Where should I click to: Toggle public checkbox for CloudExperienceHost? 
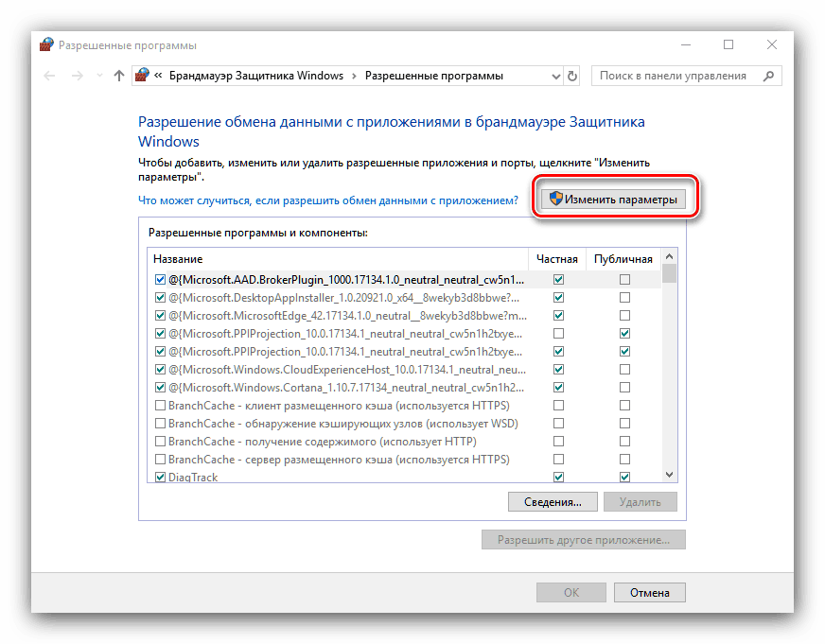pyautogui.click(x=624, y=370)
